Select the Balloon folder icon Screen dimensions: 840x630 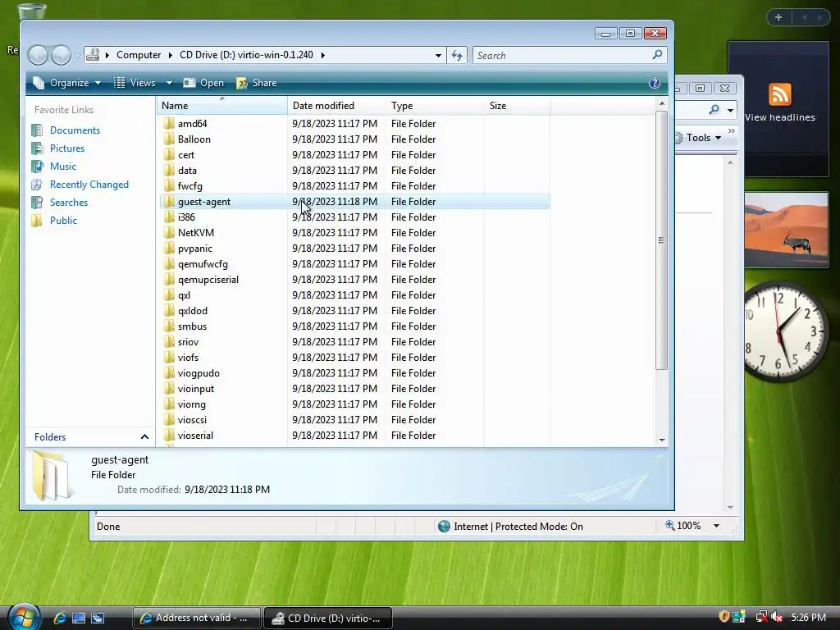169,139
